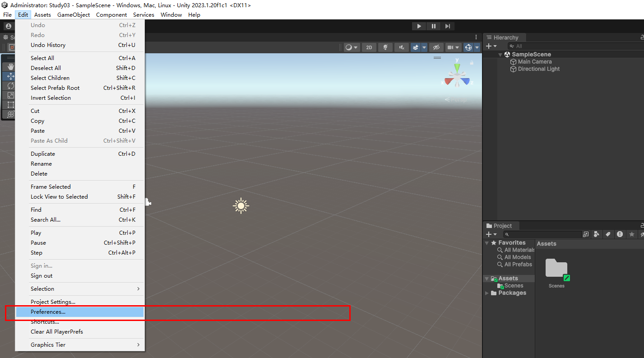Click the favorites star icon in Project toolbar

[x=632, y=234]
